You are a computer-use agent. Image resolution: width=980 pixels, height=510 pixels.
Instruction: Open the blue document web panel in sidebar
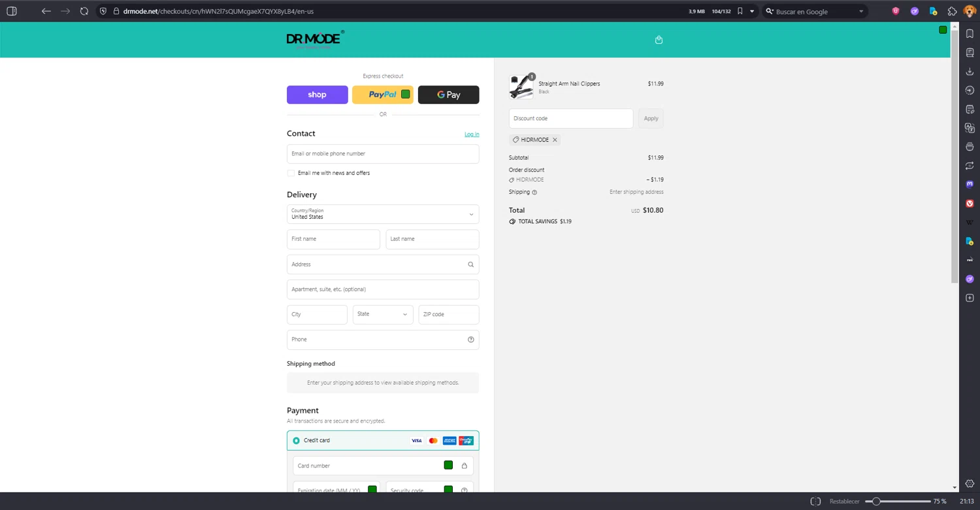(970, 242)
